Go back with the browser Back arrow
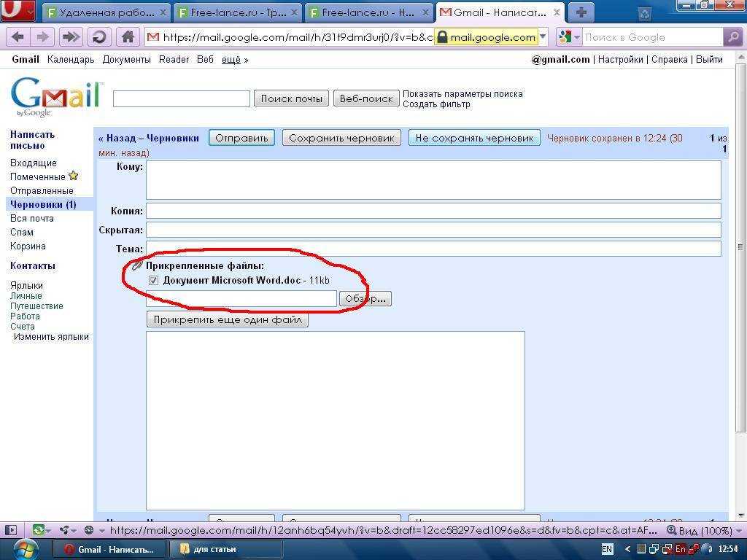 (x=18, y=37)
